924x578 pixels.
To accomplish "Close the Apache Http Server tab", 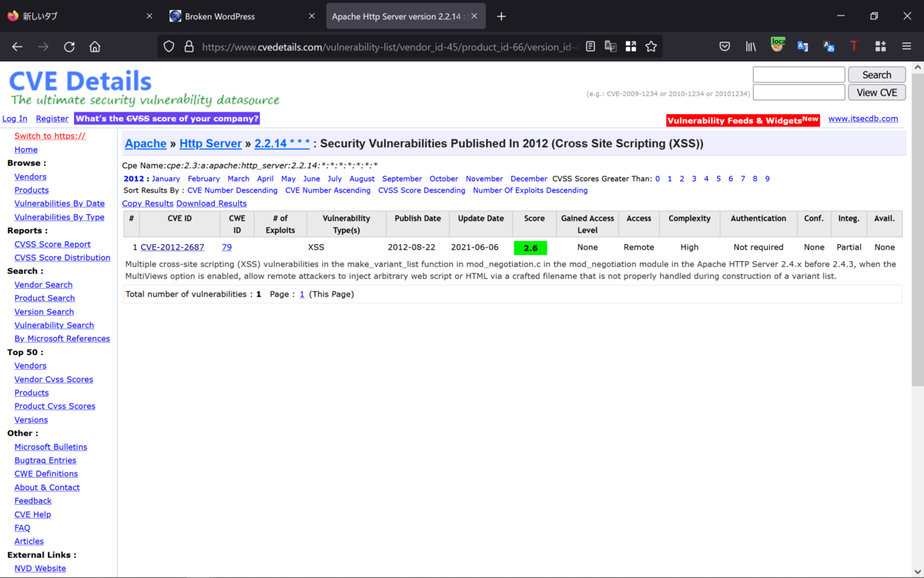I will (474, 16).
